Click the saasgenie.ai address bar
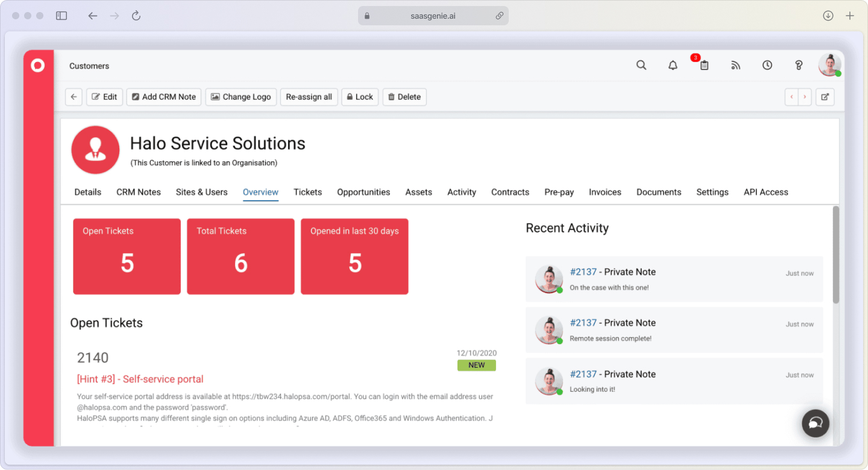This screenshot has height=470, width=868. tap(433, 16)
